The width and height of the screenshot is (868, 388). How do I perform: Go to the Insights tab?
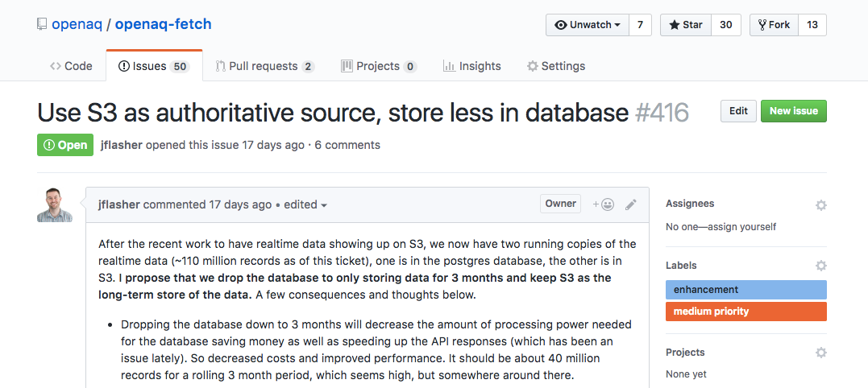point(472,66)
